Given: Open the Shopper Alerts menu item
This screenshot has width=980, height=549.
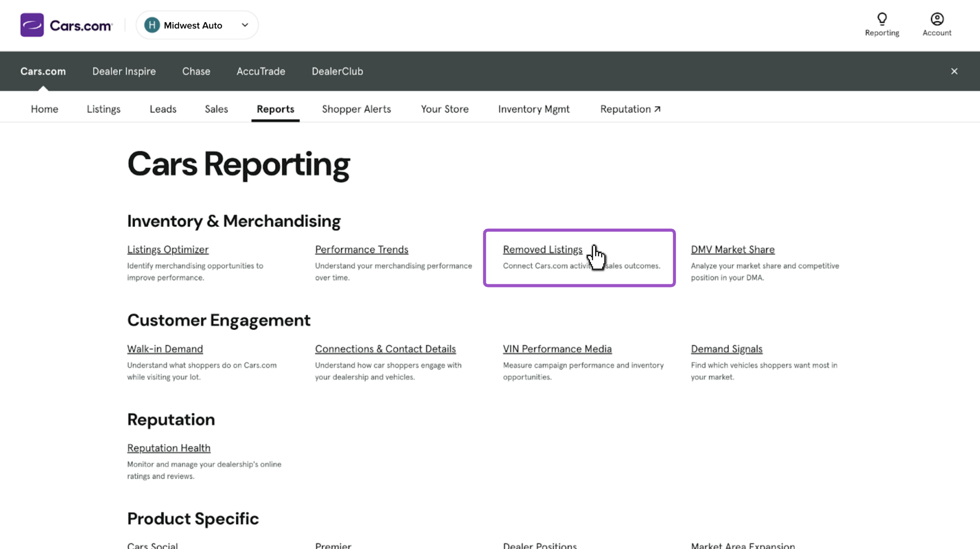Looking at the screenshot, I should [356, 109].
